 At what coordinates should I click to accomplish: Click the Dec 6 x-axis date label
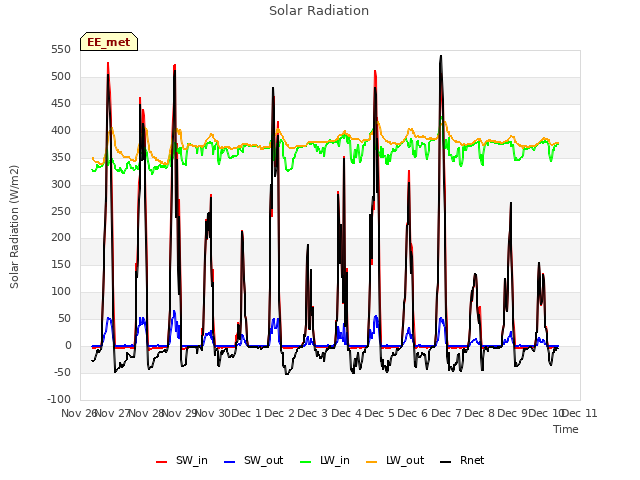click(x=413, y=413)
